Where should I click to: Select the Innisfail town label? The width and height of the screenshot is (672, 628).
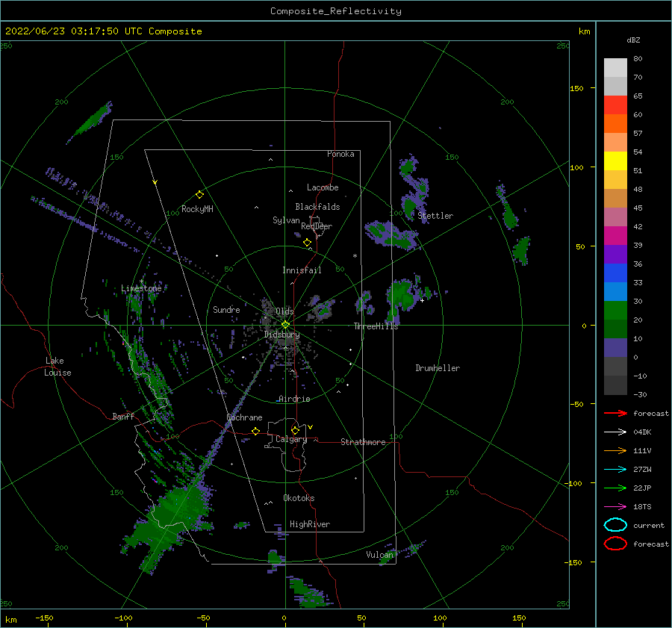(x=302, y=270)
